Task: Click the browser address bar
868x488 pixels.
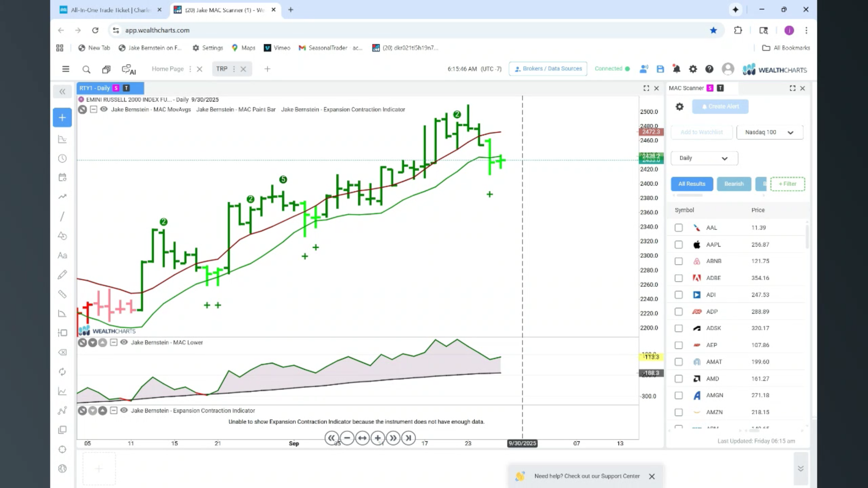Action: (x=407, y=30)
